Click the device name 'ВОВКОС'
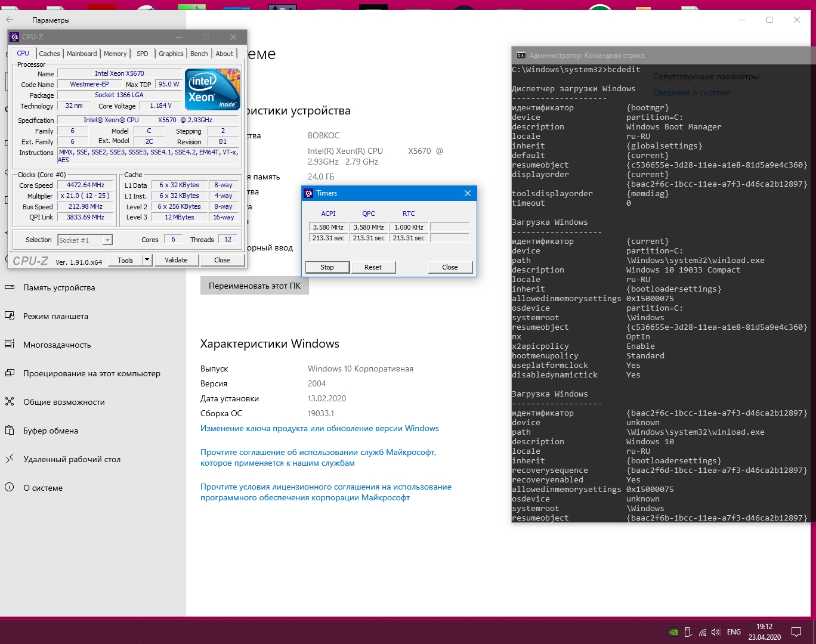Screen dimensions: 816x644 [323, 135]
